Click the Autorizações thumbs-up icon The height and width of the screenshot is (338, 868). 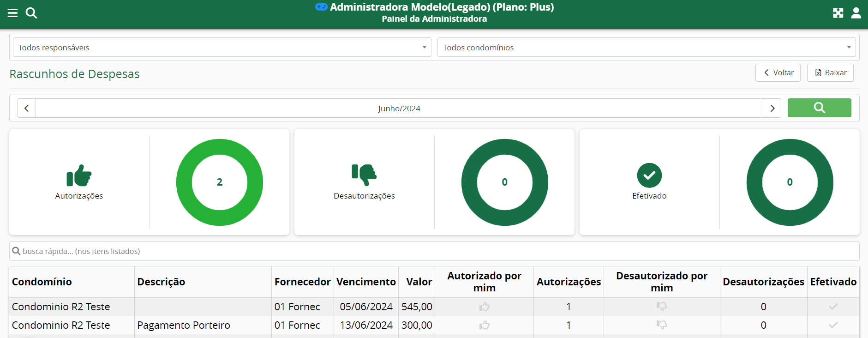click(79, 175)
